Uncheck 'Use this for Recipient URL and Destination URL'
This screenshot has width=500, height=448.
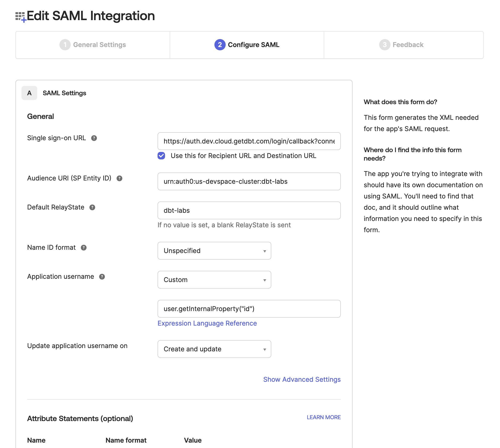pos(161,156)
